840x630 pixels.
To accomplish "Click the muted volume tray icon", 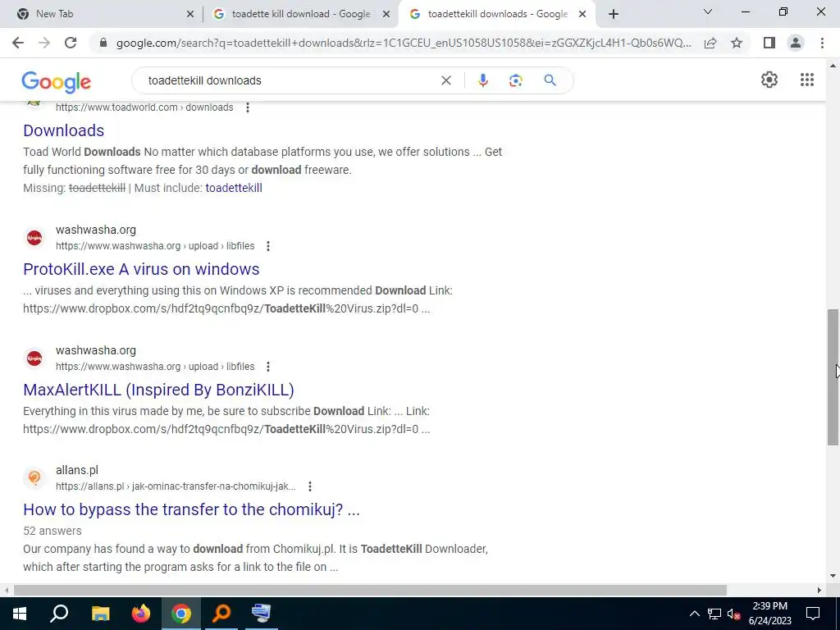I will pyautogui.click(x=733, y=614).
